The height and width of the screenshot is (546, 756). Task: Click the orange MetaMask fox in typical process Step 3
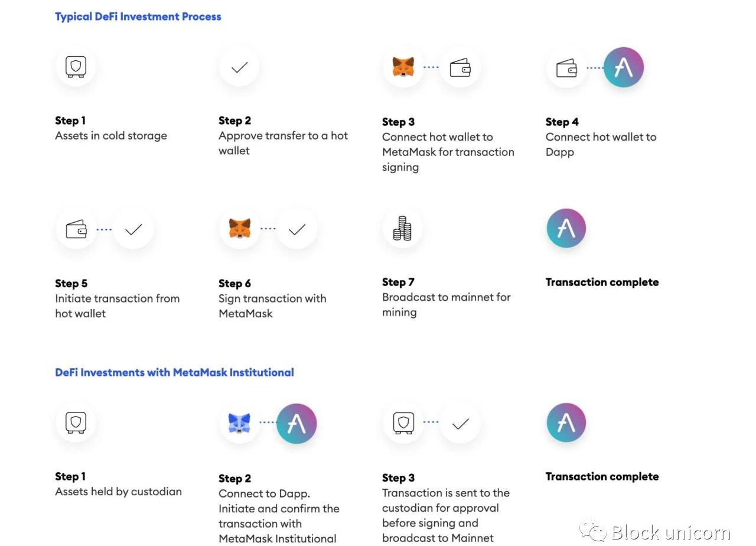[x=403, y=67]
